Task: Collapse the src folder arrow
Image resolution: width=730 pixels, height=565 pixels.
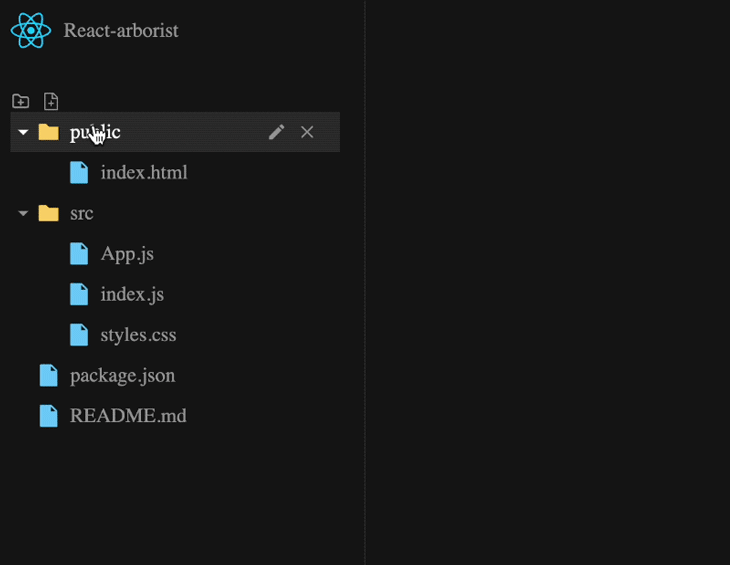Action: [23, 213]
